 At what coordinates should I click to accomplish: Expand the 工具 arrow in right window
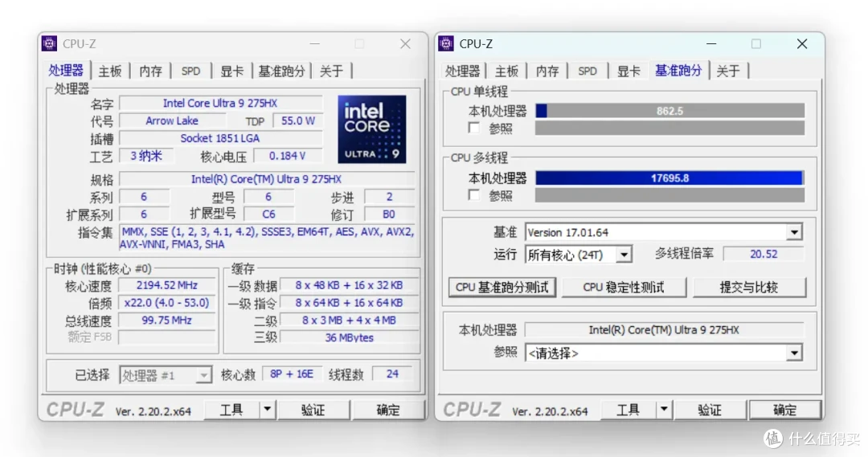coord(664,410)
